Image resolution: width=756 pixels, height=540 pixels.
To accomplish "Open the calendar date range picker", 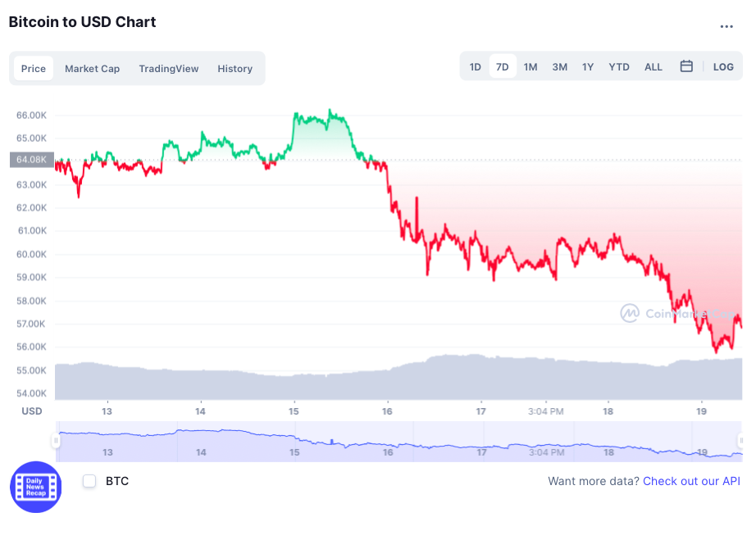I will pyautogui.click(x=687, y=66).
